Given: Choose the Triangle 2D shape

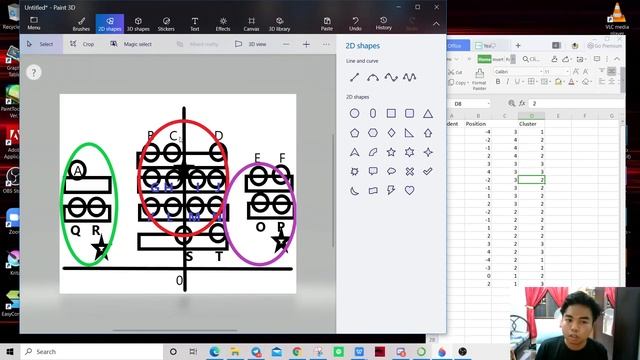Looking at the screenshot, I should (x=428, y=113).
